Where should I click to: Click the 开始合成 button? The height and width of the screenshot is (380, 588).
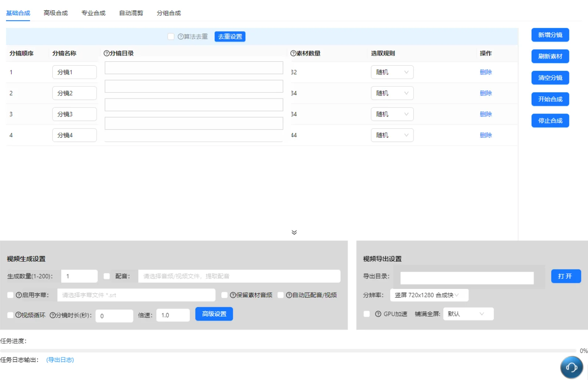[x=550, y=99]
